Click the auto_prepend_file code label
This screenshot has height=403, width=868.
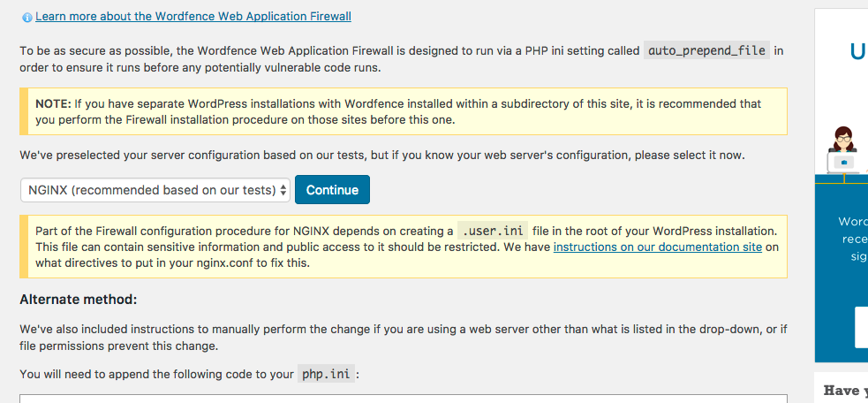[707, 51]
